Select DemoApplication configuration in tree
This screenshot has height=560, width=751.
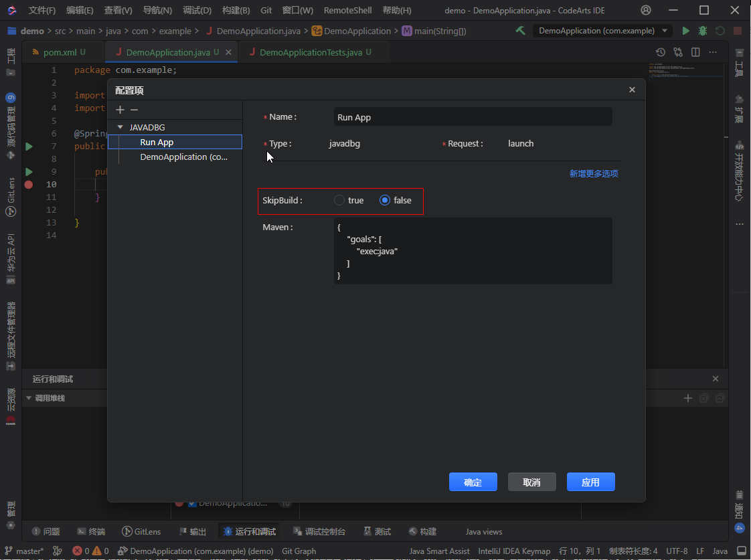point(183,157)
